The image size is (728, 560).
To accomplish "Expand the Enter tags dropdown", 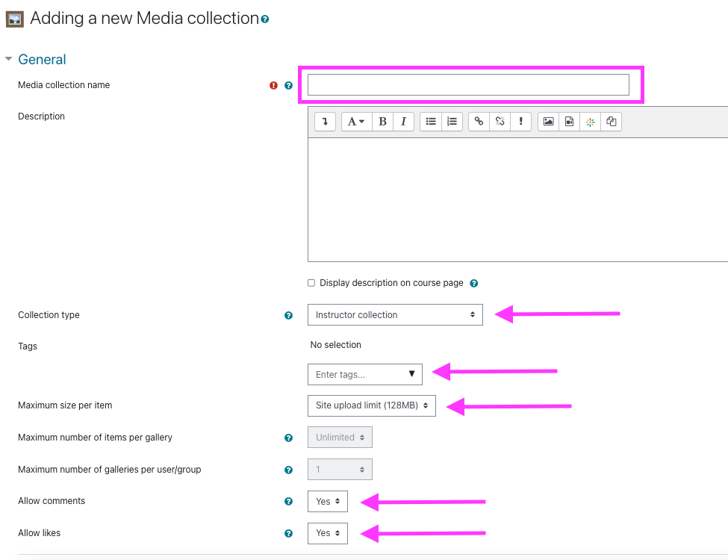I will (413, 373).
